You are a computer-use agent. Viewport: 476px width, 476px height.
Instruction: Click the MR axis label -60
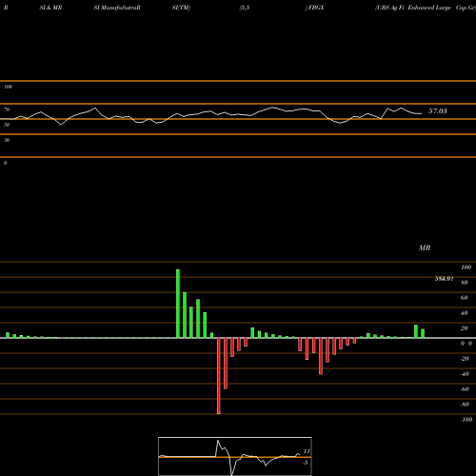465,389
